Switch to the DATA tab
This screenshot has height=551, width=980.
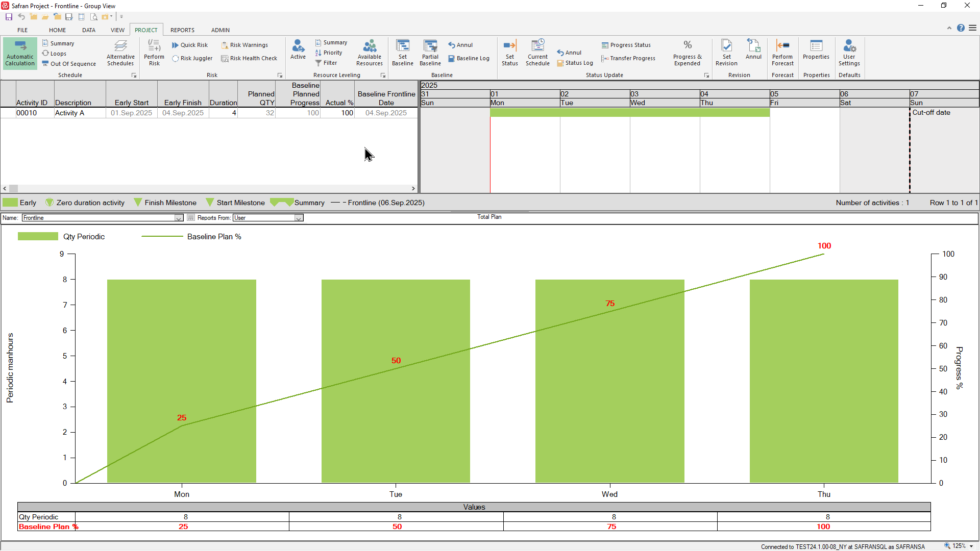coord(89,30)
